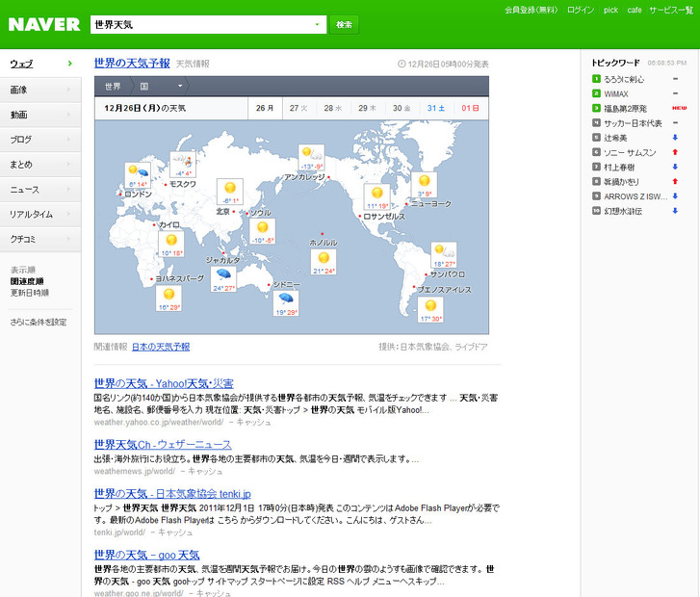This screenshot has width=700, height=597.
Task: Click the NEW badge beside 福島第2原発
Action: pos(680,108)
